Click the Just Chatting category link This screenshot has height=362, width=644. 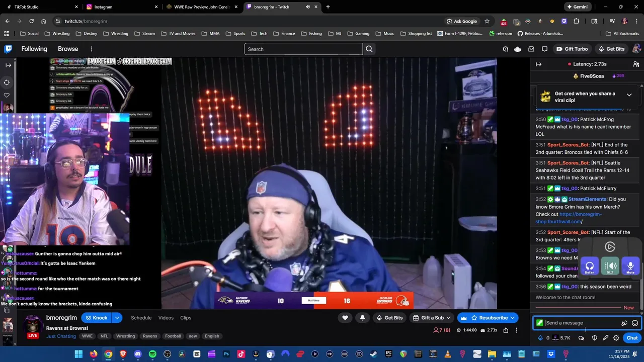point(61,336)
